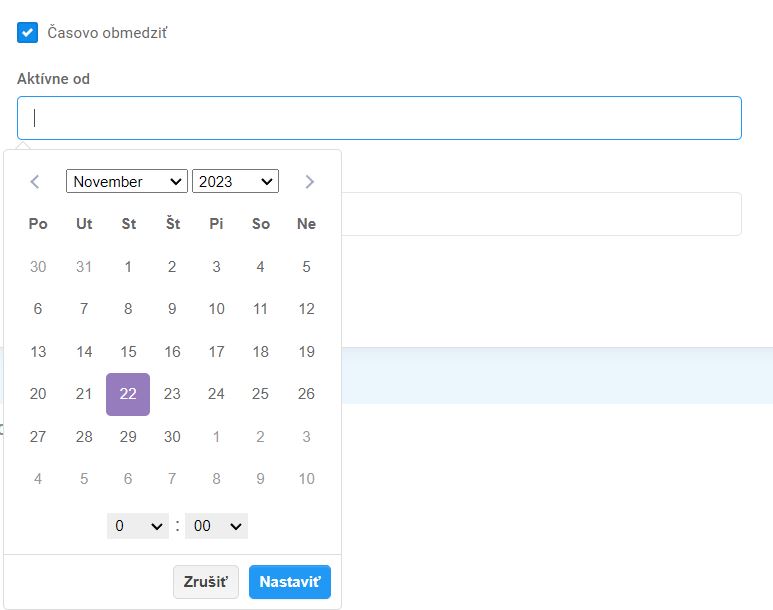Expand the minutes selector dropdown
The height and width of the screenshot is (610, 773).
216,525
